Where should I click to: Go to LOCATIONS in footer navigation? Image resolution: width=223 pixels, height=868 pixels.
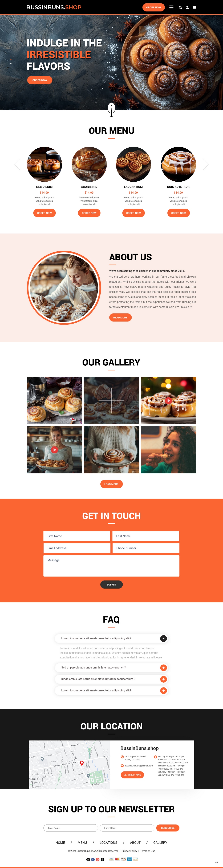(109, 842)
